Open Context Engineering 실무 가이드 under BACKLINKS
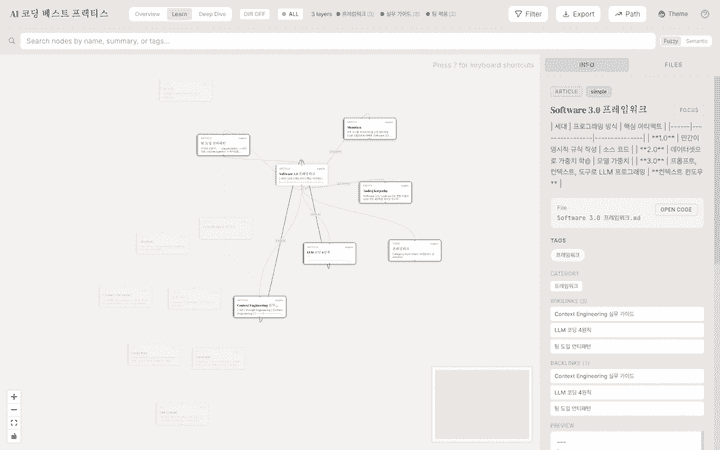The height and width of the screenshot is (450, 720). [x=627, y=377]
